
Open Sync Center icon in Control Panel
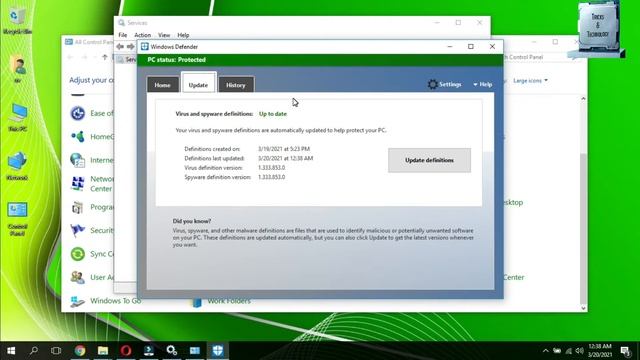(78, 254)
